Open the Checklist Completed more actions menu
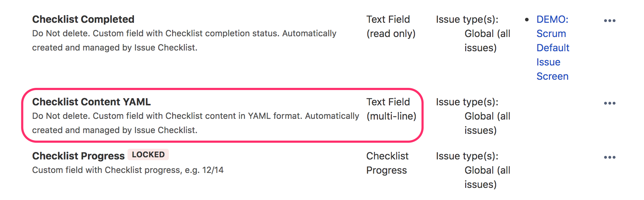The image size is (644, 200). (609, 21)
